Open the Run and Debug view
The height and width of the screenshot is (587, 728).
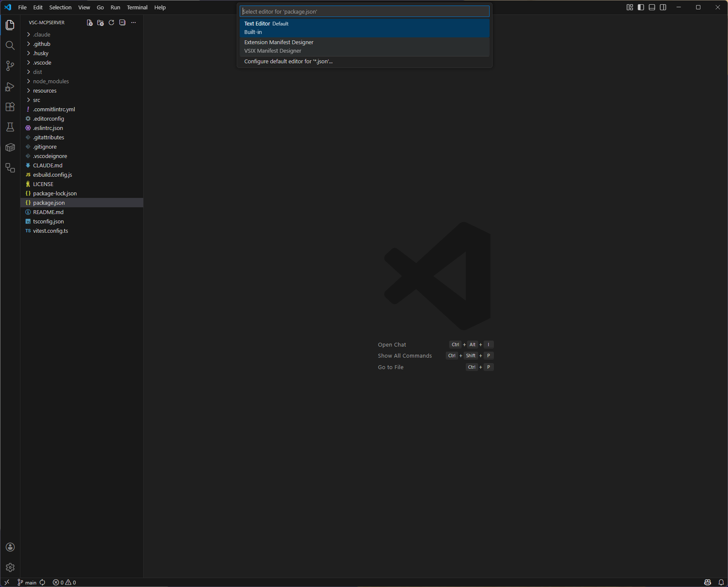point(10,87)
